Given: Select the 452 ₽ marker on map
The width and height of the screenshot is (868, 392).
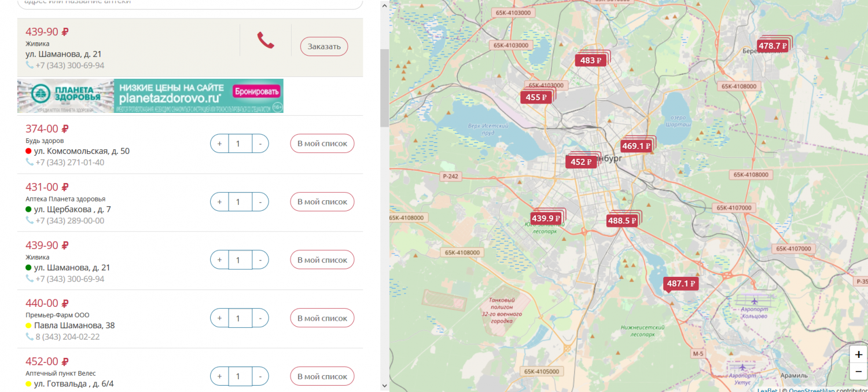Looking at the screenshot, I should (581, 162).
